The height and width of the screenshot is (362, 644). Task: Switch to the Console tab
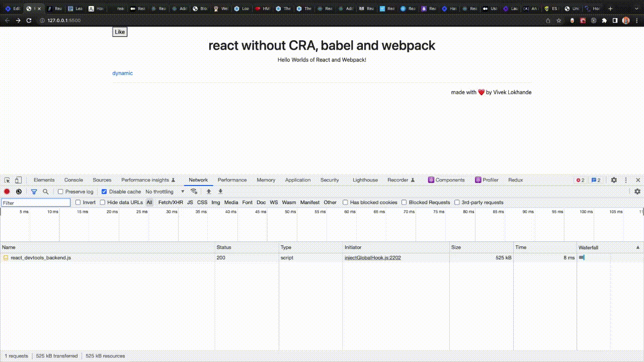[x=73, y=179]
